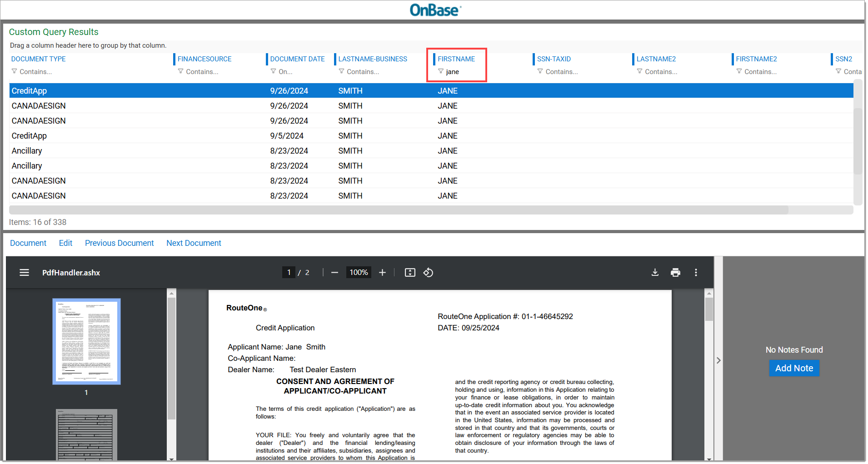
Task: Click the PDF zoom out minus icon
Action: point(335,273)
